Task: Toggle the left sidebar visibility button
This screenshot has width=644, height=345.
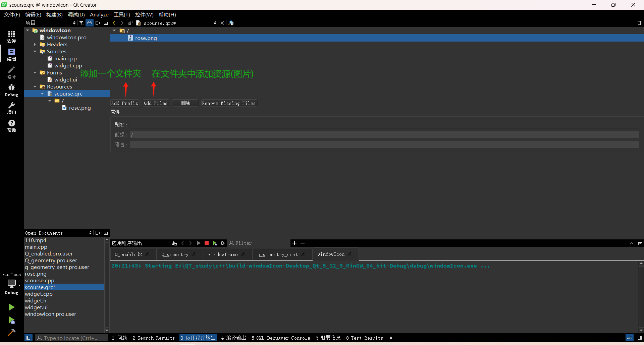Action: coord(29,338)
